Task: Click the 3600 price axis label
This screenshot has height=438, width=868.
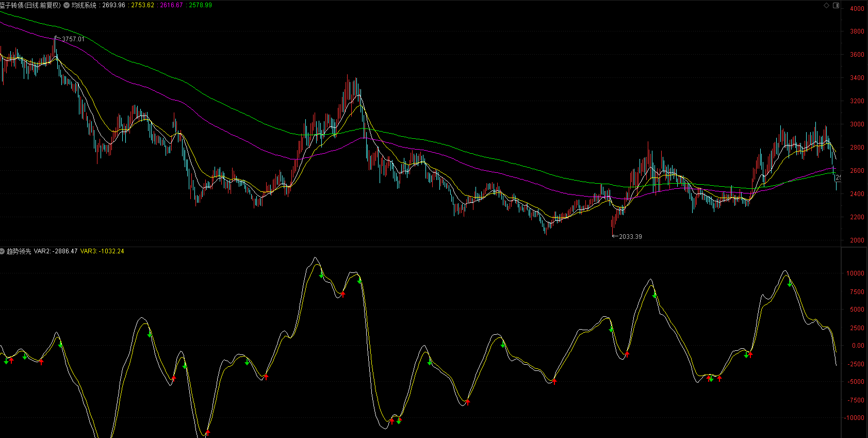Action: (857, 55)
